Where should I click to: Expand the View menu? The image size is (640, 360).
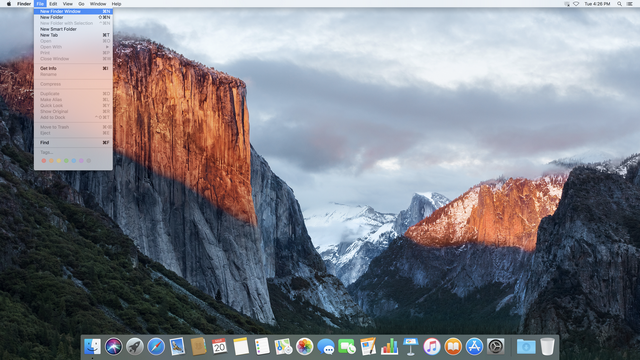pos(68,4)
